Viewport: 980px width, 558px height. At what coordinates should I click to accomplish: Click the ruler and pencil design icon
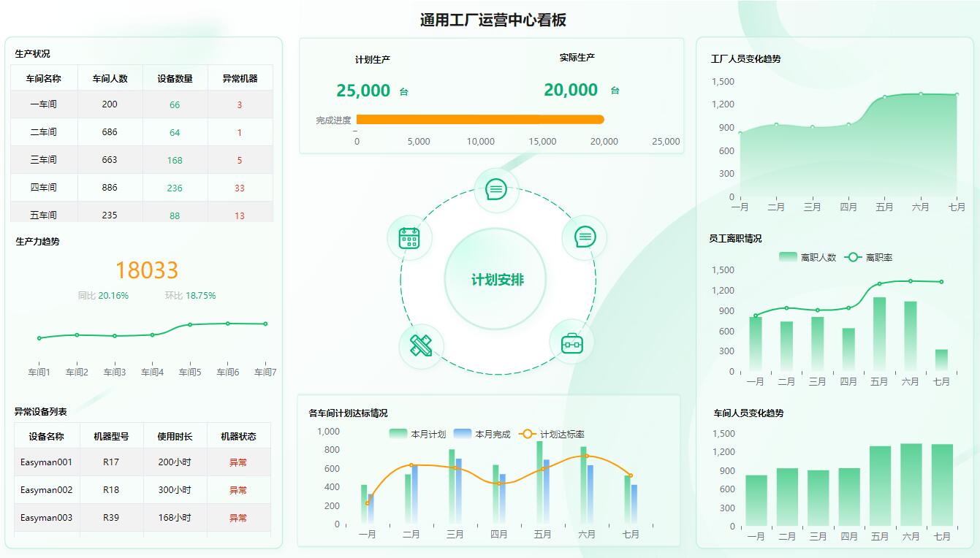tap(421, 345)
